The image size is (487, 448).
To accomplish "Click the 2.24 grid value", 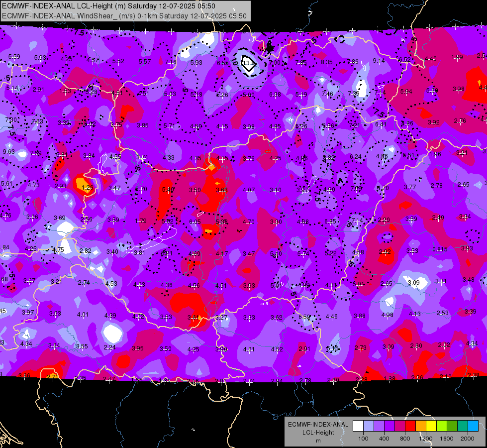I will click(109, 347).
